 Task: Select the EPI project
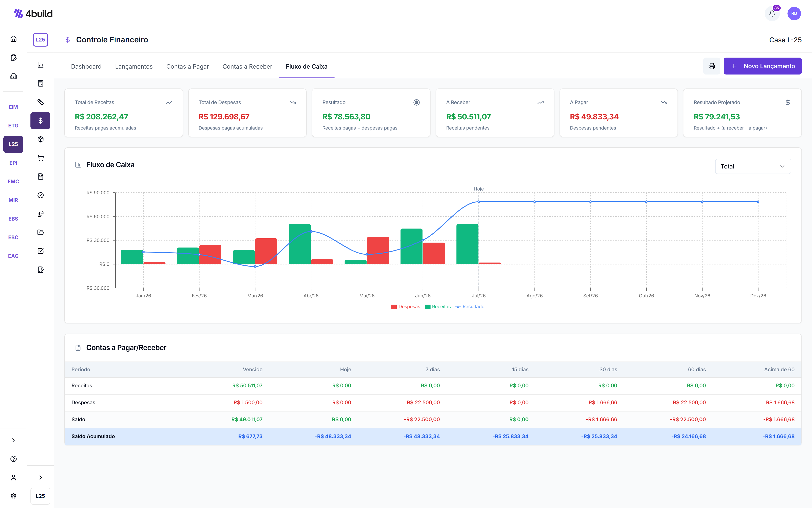pos(13,163)
